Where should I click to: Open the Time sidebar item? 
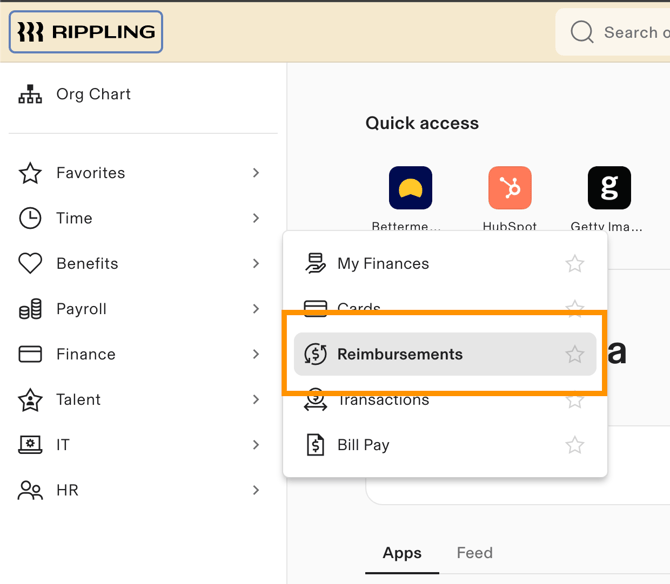click(74, 218)
